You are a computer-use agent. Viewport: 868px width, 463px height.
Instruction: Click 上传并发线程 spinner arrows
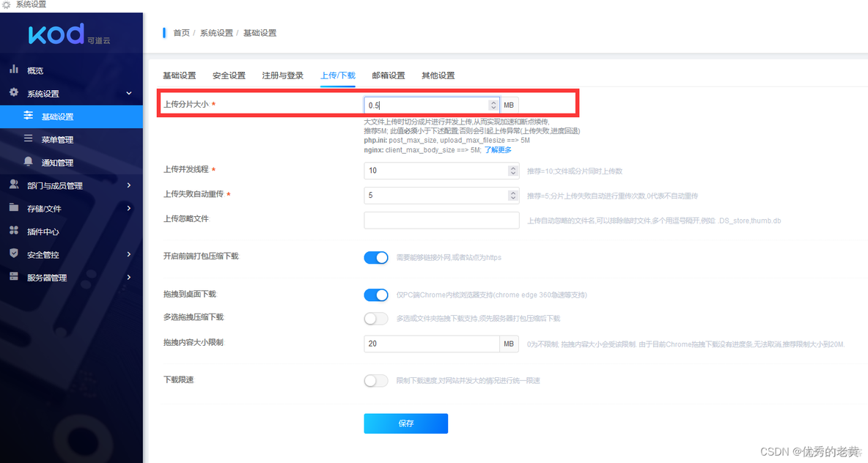click(513, 171)
